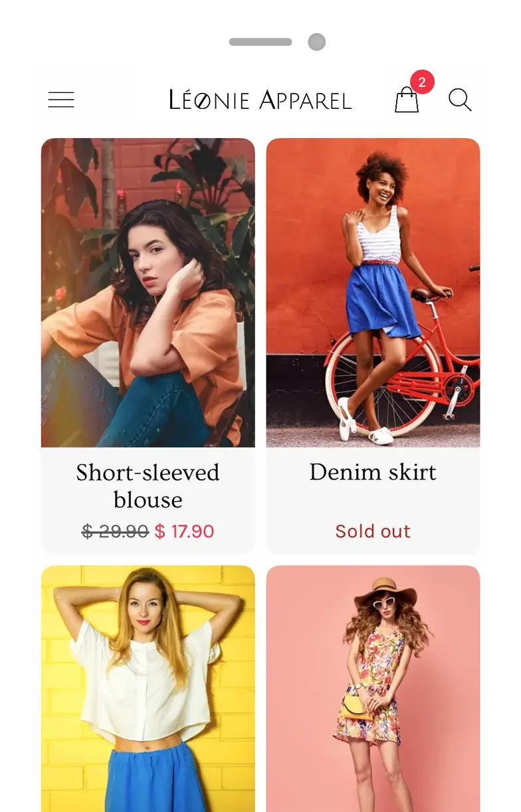Tap the red cart badge showing 2
Viewport: 521px width, 812px height.
pos(422,83)
